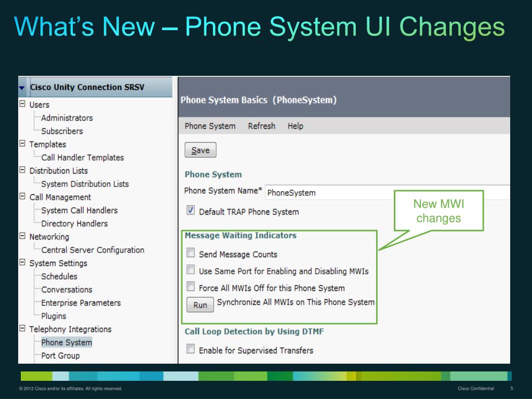Collapse the Telephony Integrations tree node

click(x=22, y=328)
